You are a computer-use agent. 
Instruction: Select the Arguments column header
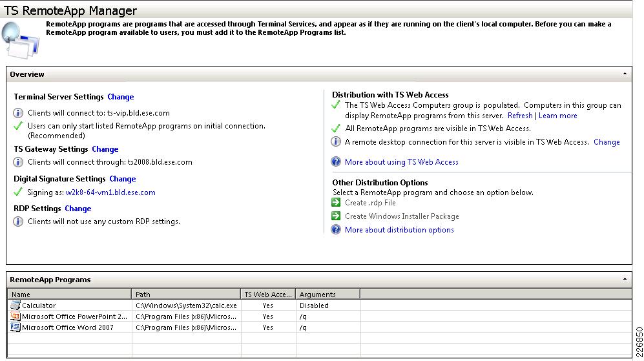tap(327, 294)
